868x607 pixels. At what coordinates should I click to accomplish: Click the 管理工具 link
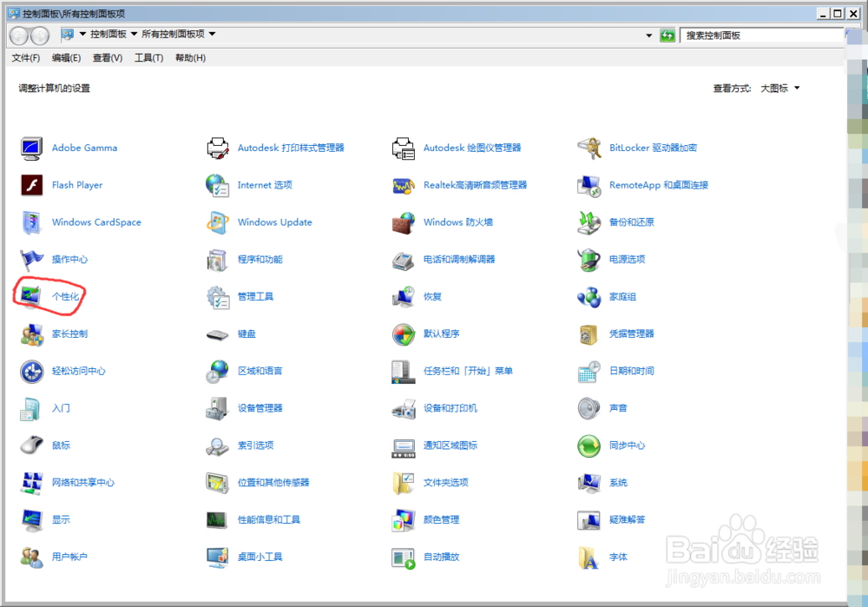pos(256,297)
